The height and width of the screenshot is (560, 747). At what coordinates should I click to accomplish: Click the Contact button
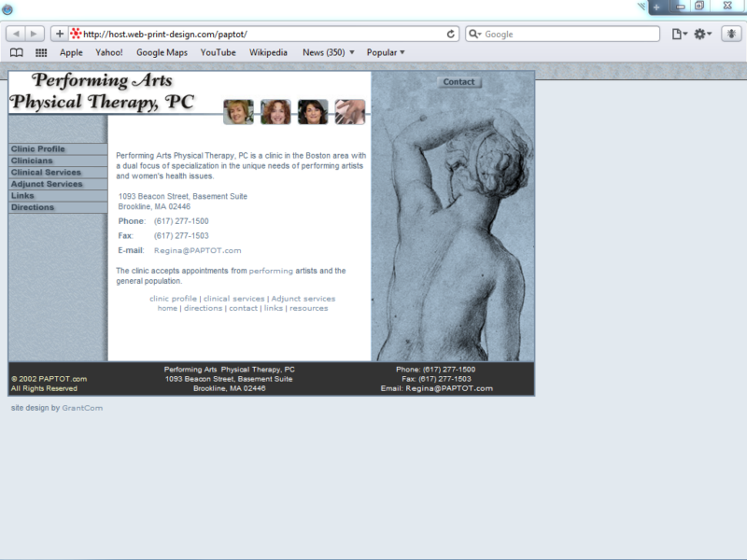459,82
